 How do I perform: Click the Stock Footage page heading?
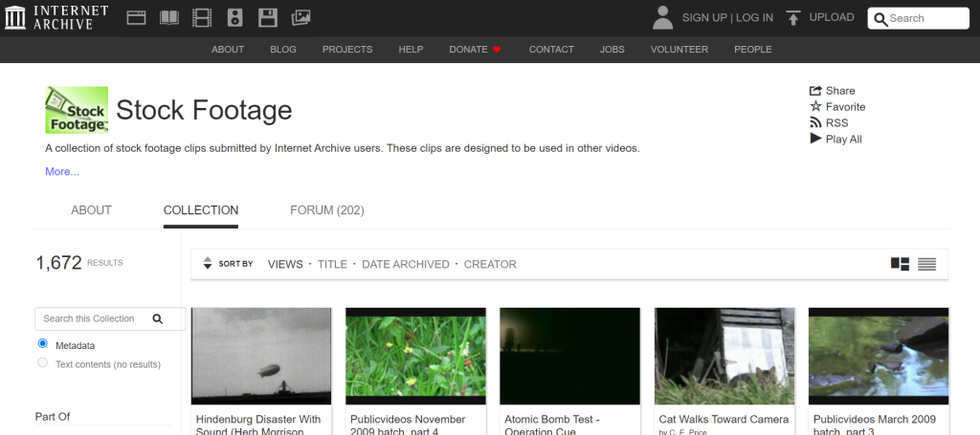coord(204,110)
